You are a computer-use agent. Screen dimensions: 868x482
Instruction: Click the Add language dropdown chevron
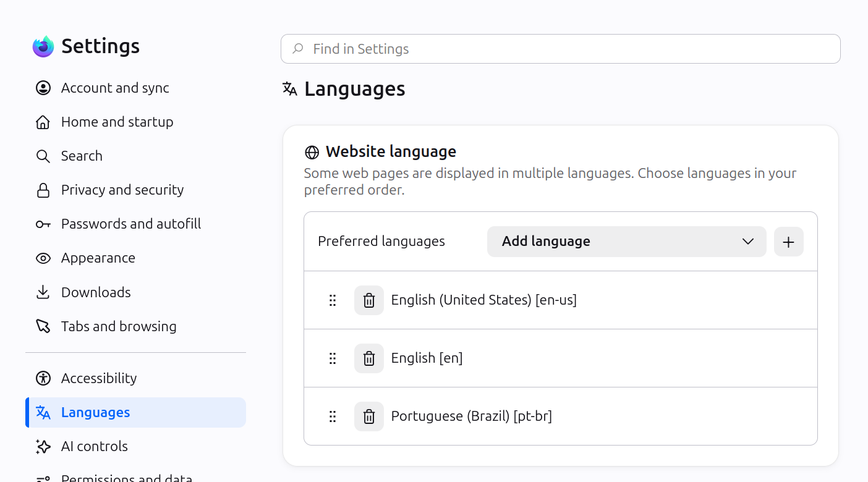coord(748,242)
